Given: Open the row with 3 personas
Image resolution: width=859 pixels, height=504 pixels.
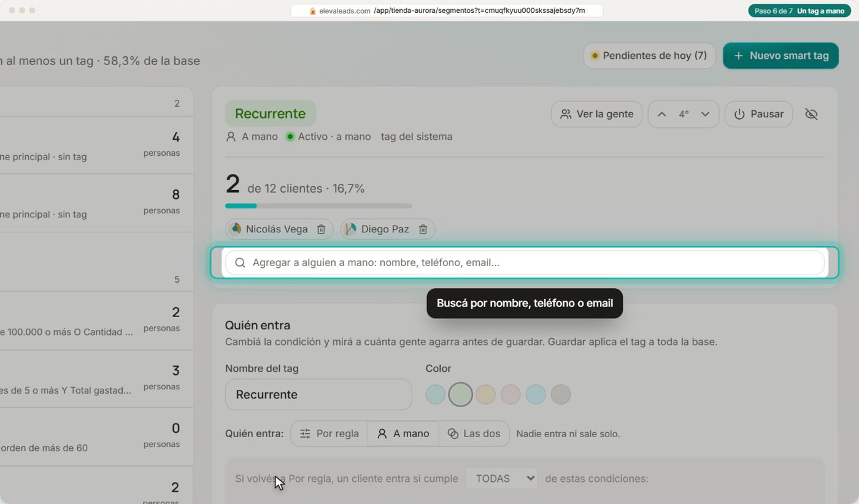Looking at the screenshot, I should pyautogui.click(x=96, y=379).
